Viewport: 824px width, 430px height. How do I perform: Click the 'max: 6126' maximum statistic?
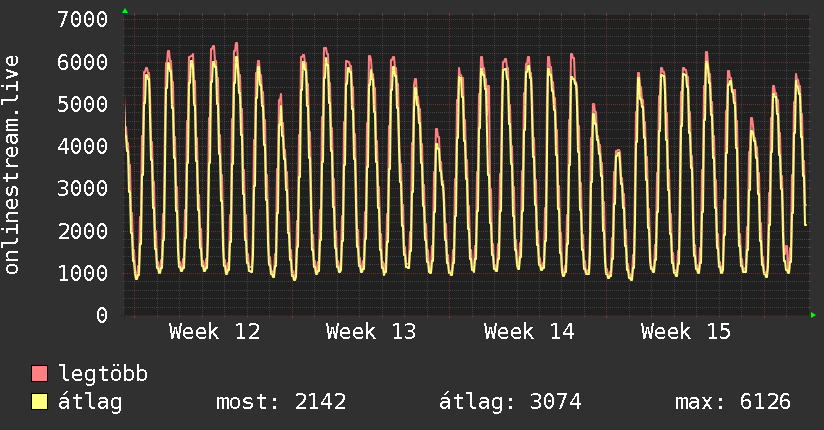point(733,402)
